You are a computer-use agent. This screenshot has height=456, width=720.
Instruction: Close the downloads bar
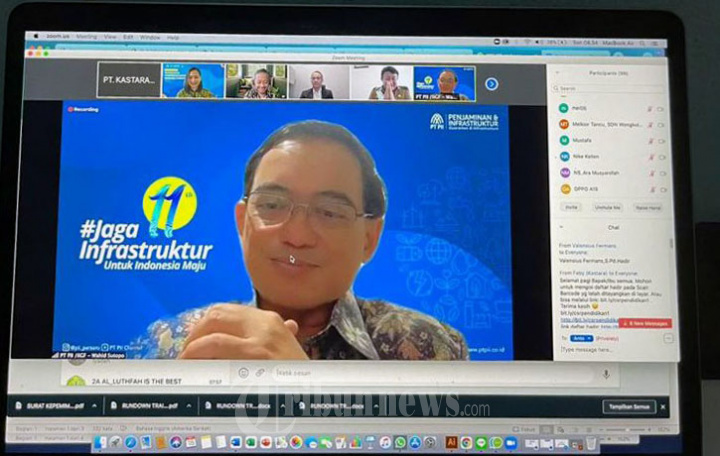pos(663,407)
